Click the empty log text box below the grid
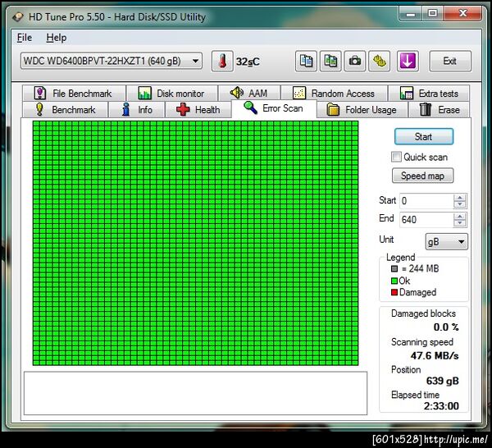The image size is (492, 448). click(195, 393)
